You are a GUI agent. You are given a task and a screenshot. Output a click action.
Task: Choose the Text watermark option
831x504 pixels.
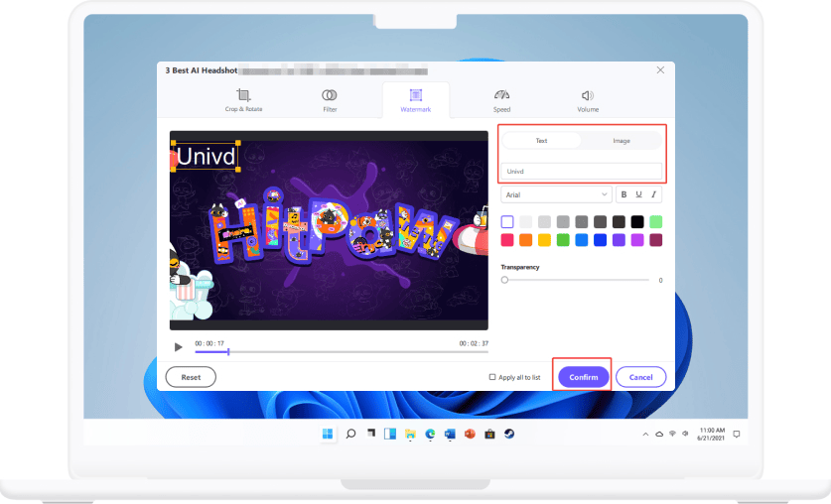[x=541, y=141]
